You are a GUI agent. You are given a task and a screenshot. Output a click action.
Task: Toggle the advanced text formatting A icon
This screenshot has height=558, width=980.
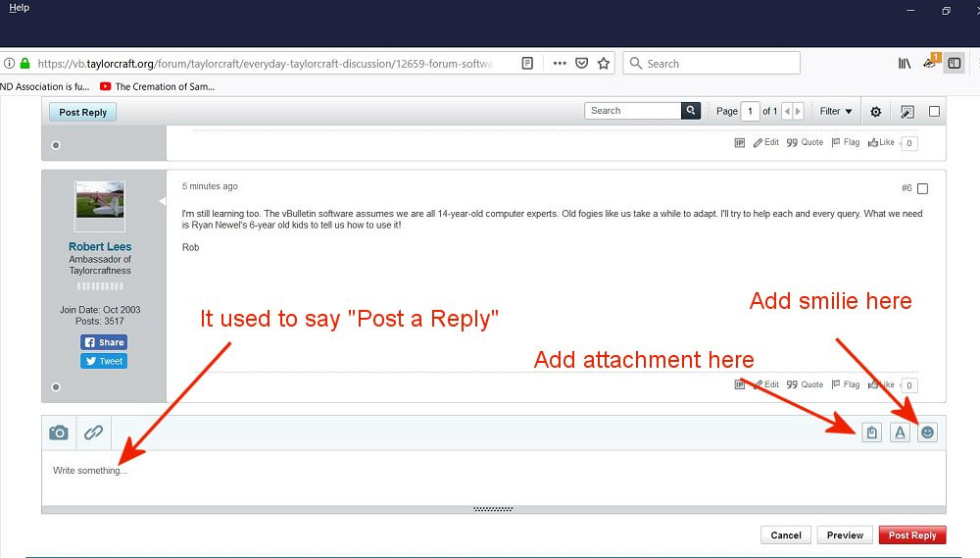(x=900, y=432)
